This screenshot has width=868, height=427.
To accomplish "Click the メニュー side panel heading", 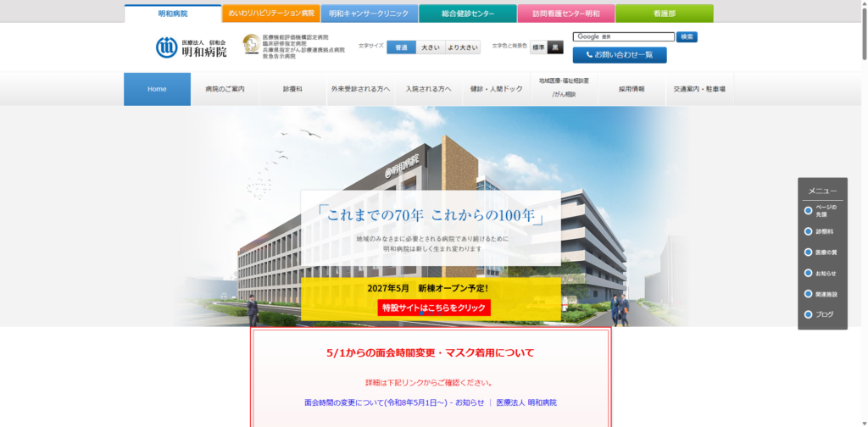I will pos(822,191).
